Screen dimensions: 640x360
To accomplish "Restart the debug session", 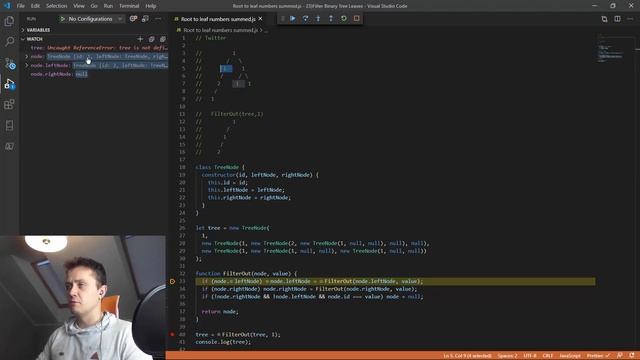I will (344, 18).
